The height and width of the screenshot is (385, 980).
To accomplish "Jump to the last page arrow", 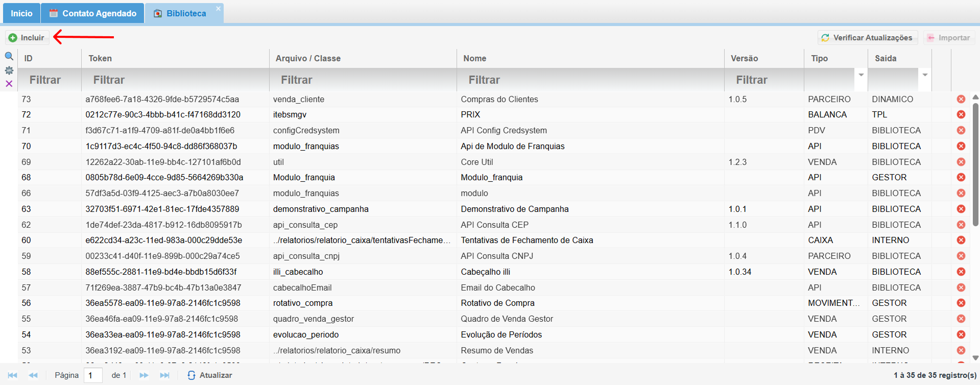I will (x=164, y=375).
